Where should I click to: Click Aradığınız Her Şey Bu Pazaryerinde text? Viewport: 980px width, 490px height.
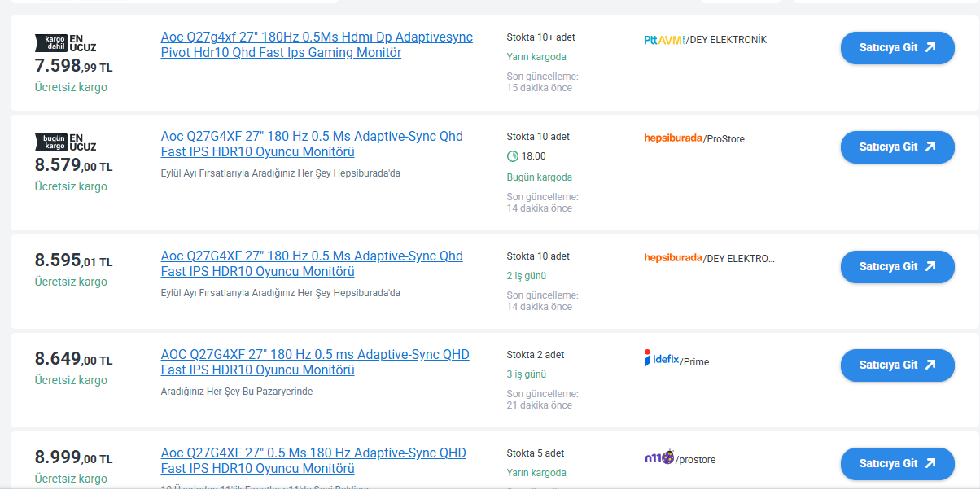pos(237,392)
